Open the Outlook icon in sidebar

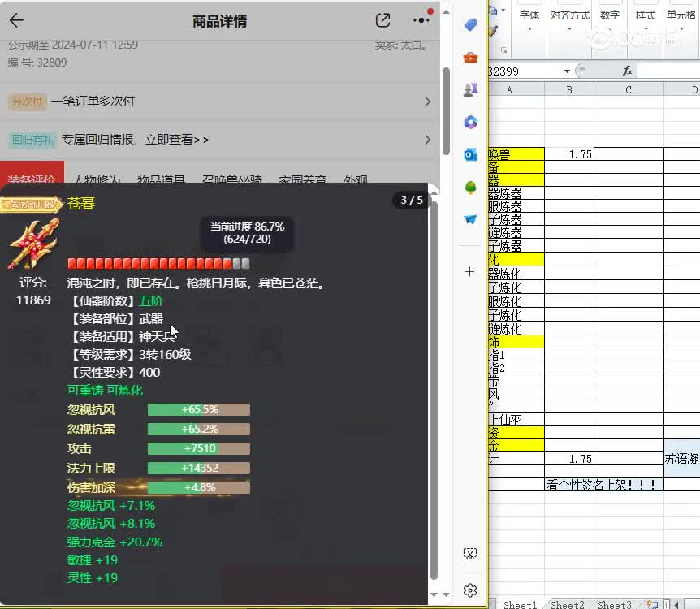470,154
